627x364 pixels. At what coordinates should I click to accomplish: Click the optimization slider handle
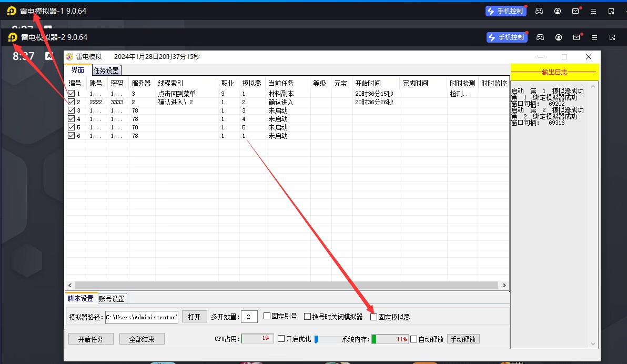point(316,339)
